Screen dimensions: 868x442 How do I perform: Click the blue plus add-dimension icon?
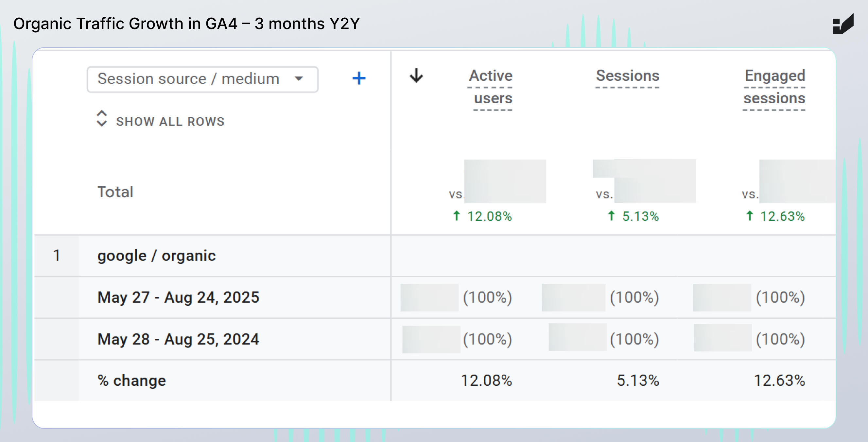(x=359, y=78)
